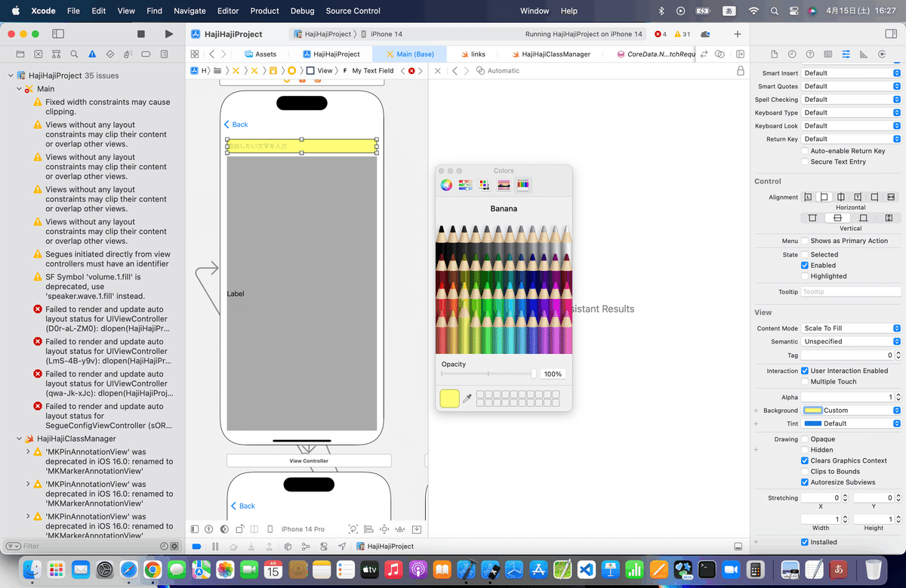
Task: Open the Tint color dropdown
Action: 852,423
